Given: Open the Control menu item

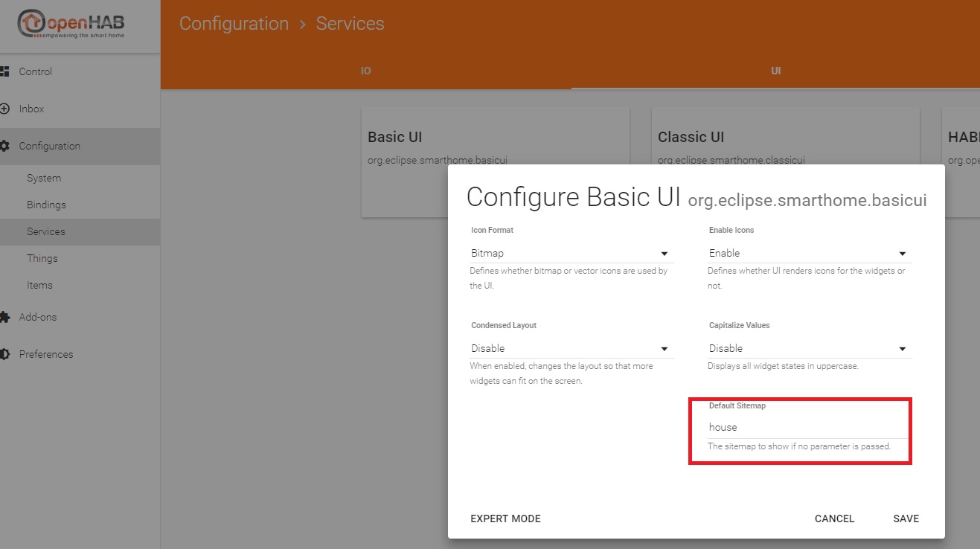Looking at the screenshot, I should coord(80,71).
